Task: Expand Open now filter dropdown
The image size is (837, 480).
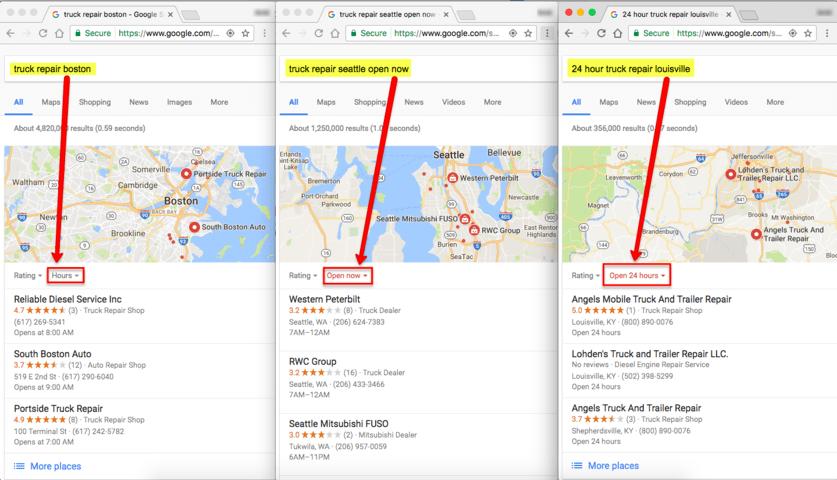Action: [347, 276]
